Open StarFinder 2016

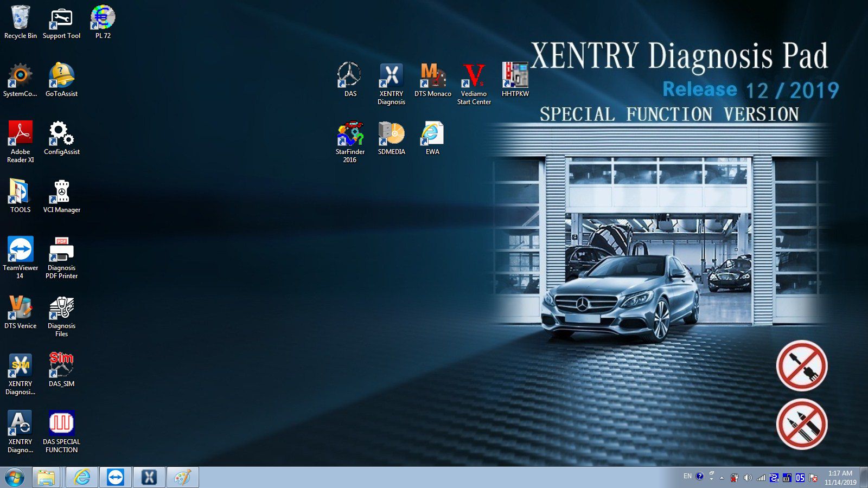350,142
